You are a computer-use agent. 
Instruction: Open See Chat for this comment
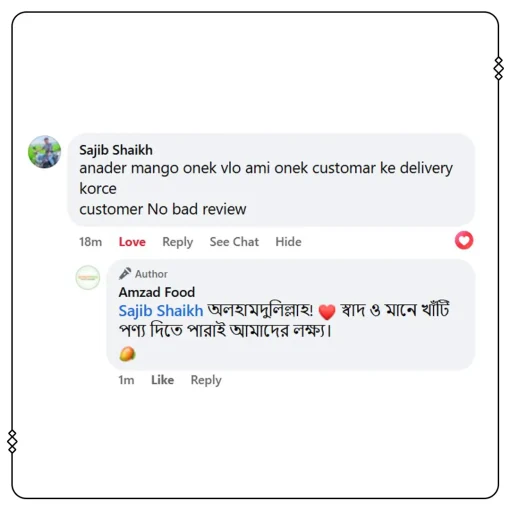pyautogui.click(x=234, y=242)
